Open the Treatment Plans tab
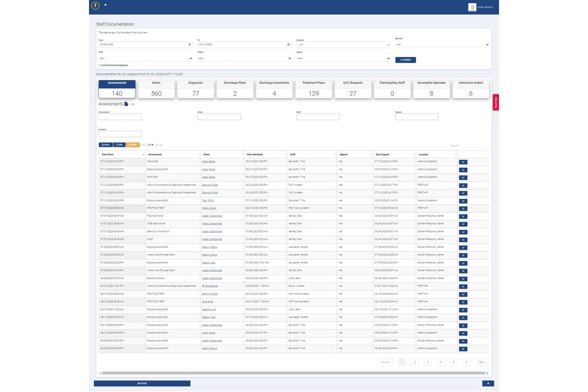 pyautogui.click(x=313, y=89)
